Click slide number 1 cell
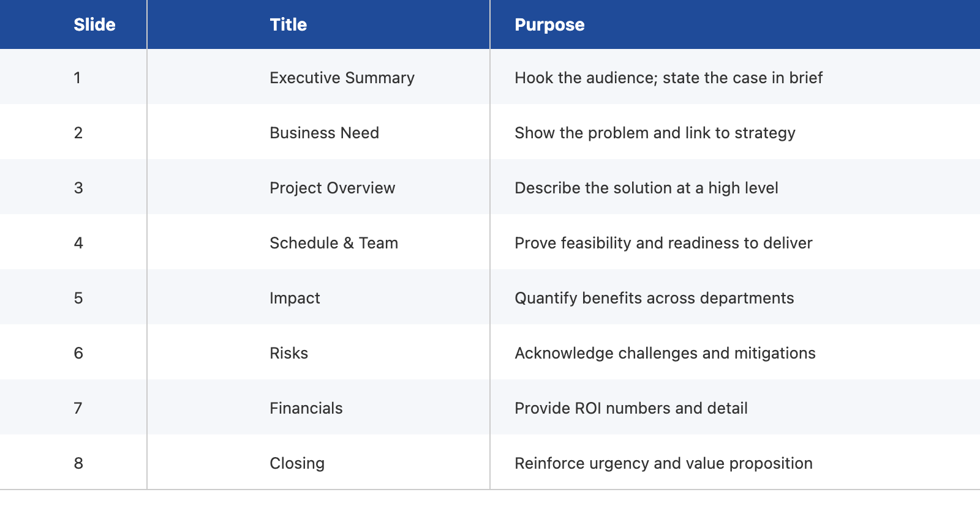980x514 pixels. 77,78
